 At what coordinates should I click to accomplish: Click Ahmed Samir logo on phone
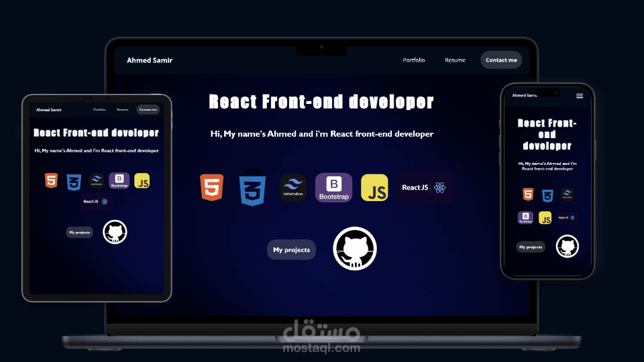[x=524, y=95]
